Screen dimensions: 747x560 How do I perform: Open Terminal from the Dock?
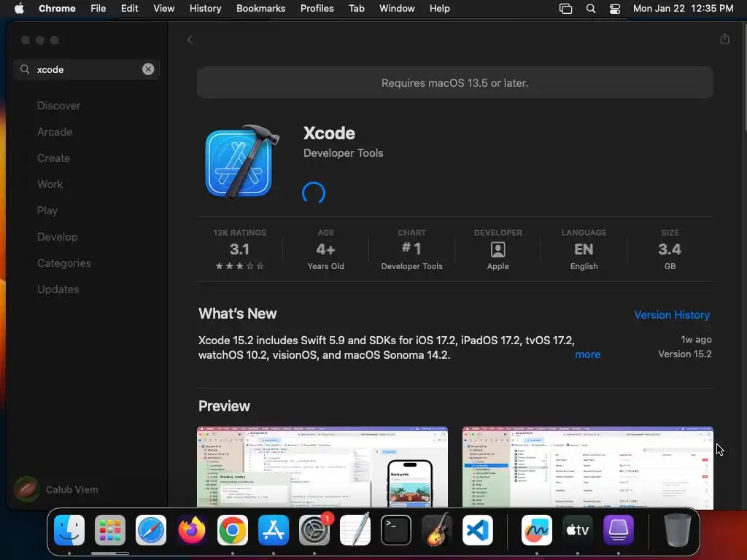coord(396,530)
